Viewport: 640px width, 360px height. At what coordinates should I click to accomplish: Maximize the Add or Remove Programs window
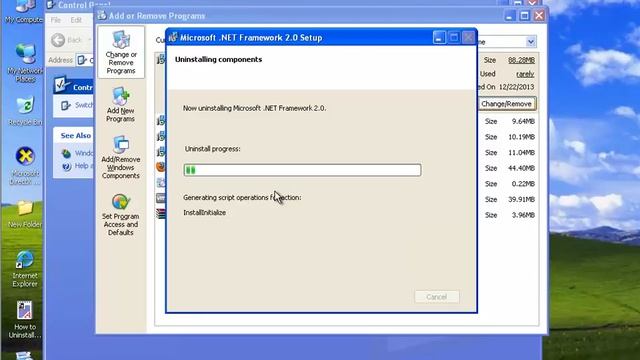[x=524, y=16]
